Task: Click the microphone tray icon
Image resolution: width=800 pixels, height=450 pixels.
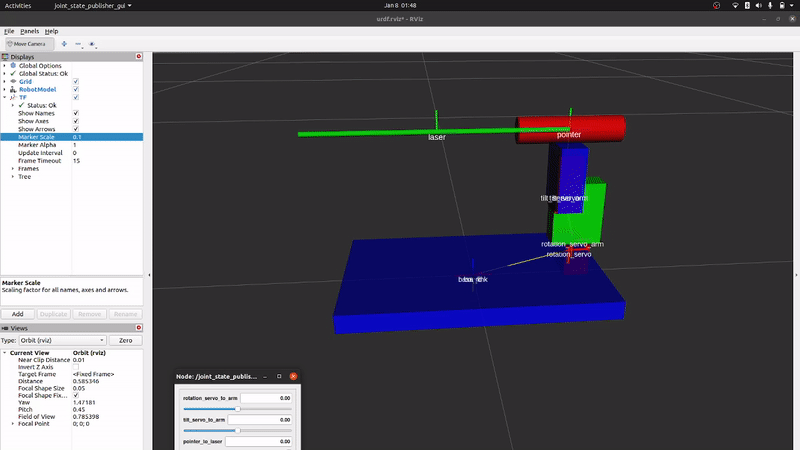Action: point(770,6)
